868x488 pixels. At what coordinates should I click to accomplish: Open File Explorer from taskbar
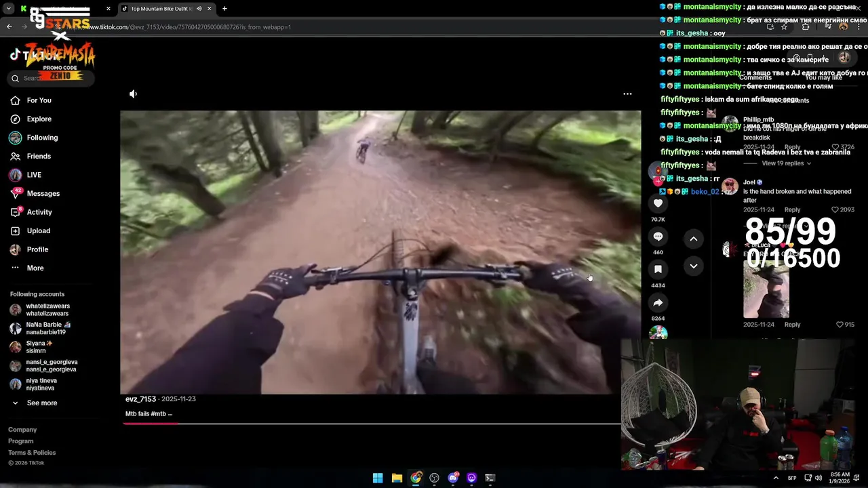click(397, 478)
